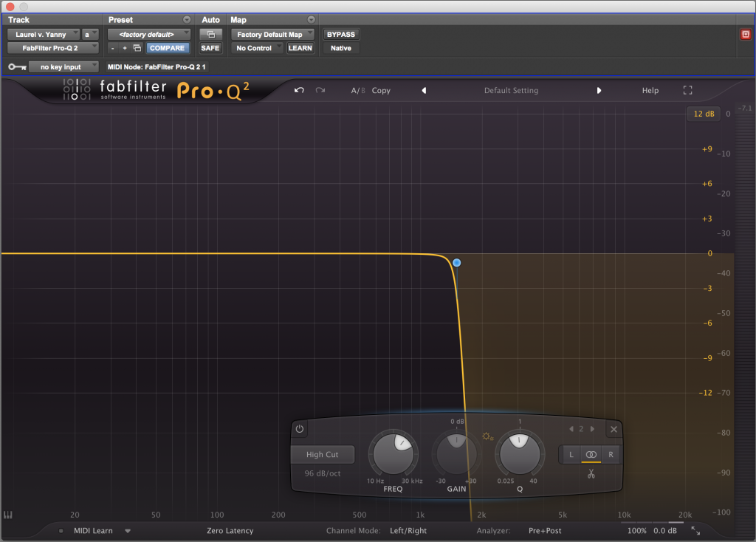Show the piano display keyboard icon
756x542 pixels.
point(9,515)
